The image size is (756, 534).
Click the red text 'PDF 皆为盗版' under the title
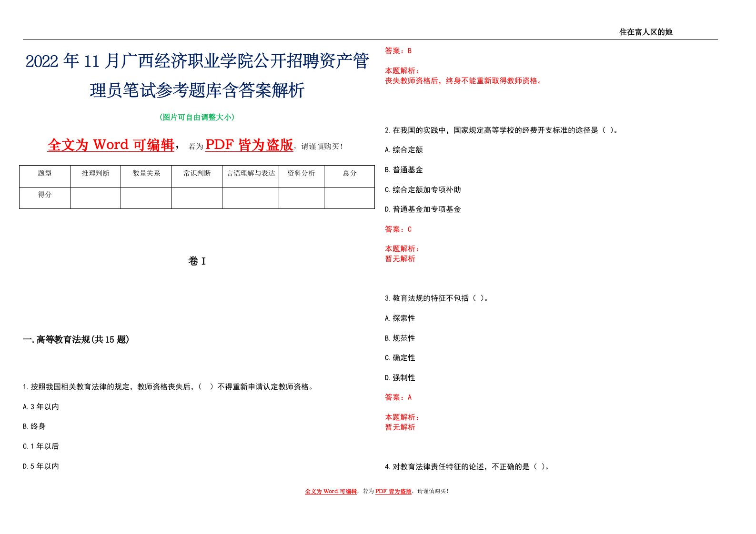coord(249,145)
